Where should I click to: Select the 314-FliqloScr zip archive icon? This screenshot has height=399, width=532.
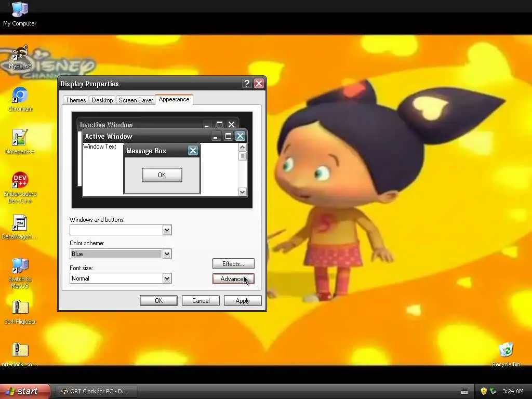click(x=20, y=312)
